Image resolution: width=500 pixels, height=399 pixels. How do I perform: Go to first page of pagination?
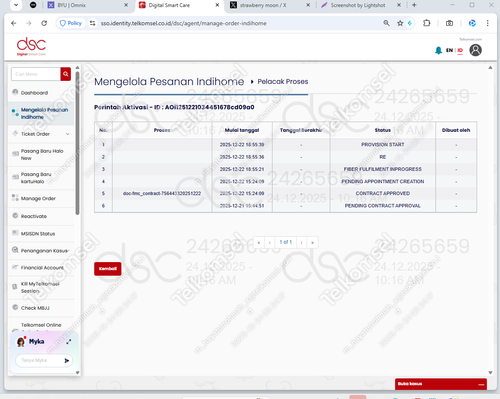[x=259, y=242]
